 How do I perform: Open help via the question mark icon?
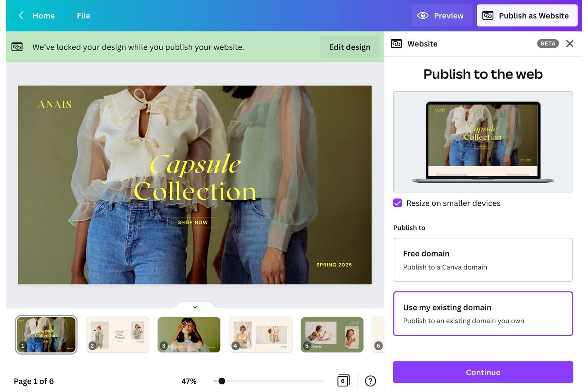pyautogui.click(x=370, y=381)
